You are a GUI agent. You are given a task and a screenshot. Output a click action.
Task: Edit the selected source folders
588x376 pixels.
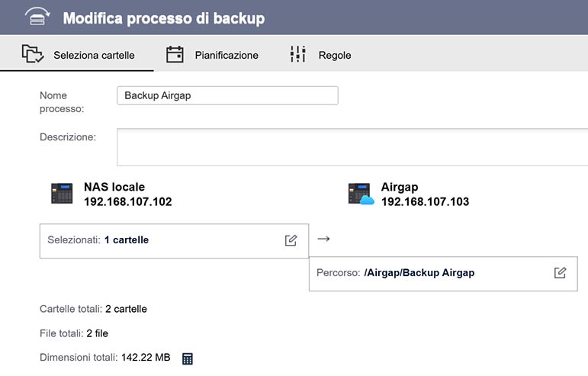tap(291, 240)
